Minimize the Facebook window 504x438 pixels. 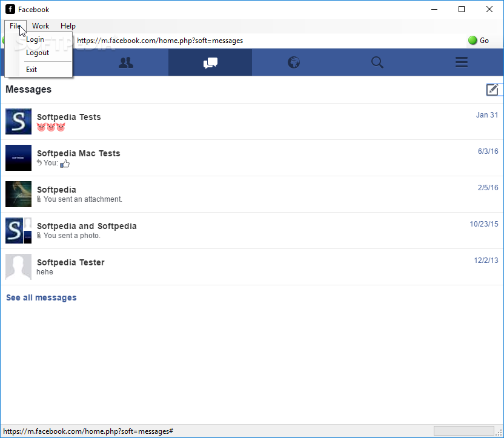(434, 9)
